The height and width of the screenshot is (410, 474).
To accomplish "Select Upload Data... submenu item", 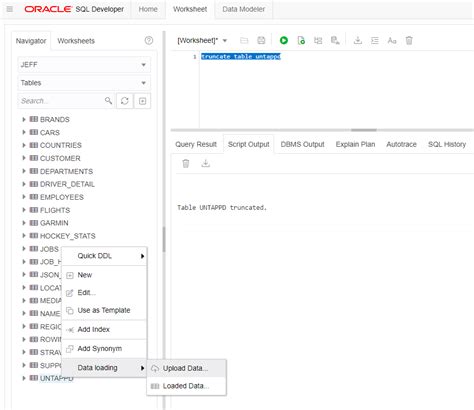I will (x=186, y=368).
